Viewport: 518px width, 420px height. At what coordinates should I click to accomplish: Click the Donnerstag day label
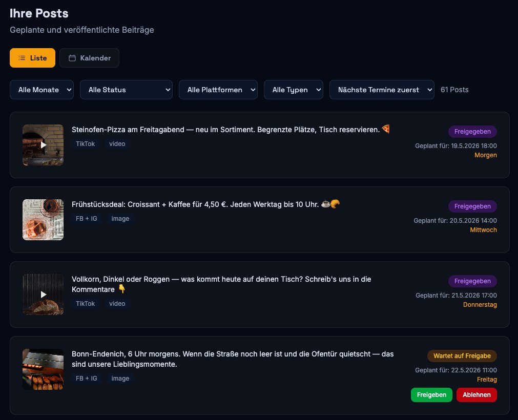tap(480, 304)
